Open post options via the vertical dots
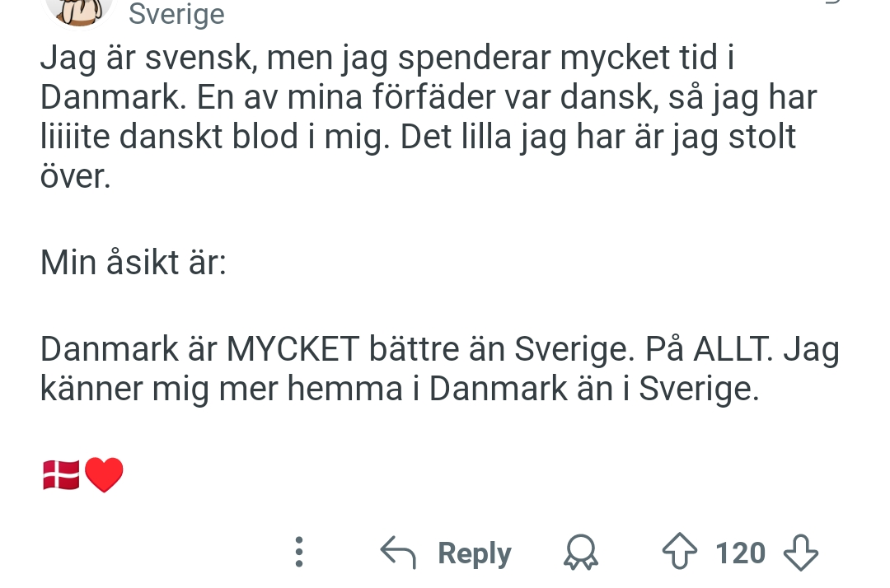This screenshot has height=588, width=890. (x=298, y=553)
